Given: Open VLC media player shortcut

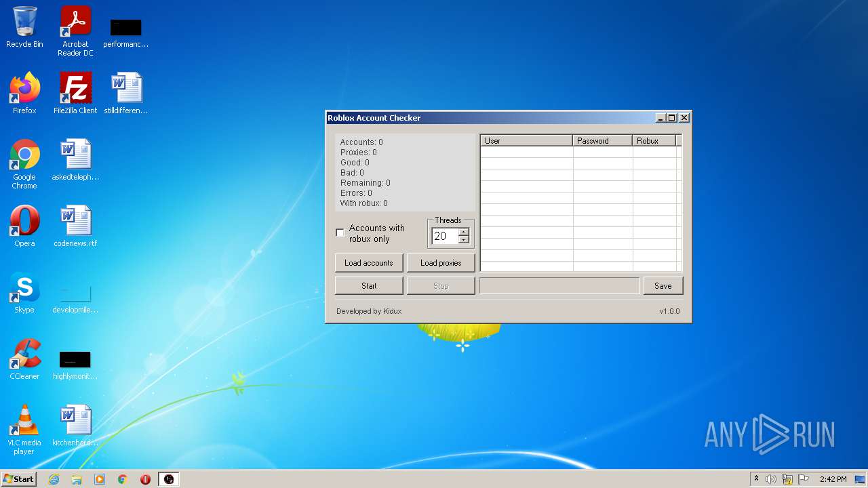Looking at the screenshot, I should click(24, 430).
